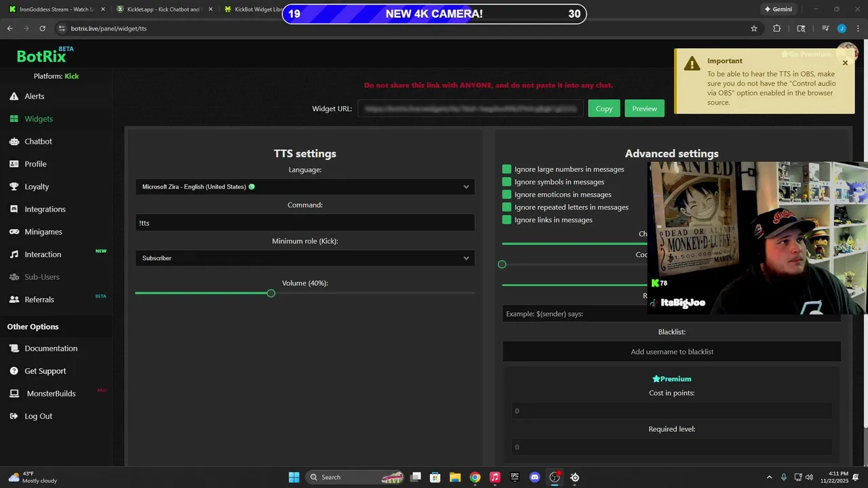Click the Integrations icon
This screenshot has height=488, width=868.
point(14,209)
